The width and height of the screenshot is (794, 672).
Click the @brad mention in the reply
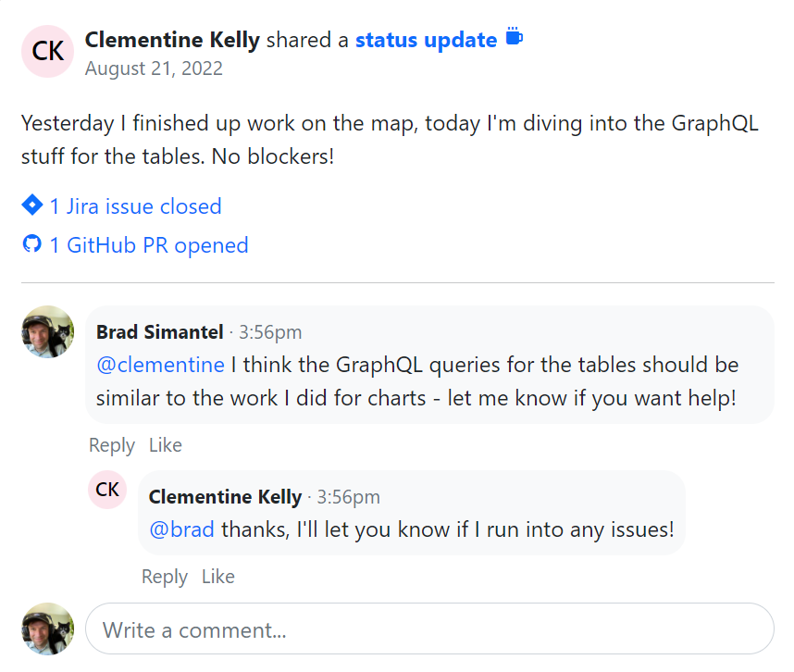click(x=181, y=529)
